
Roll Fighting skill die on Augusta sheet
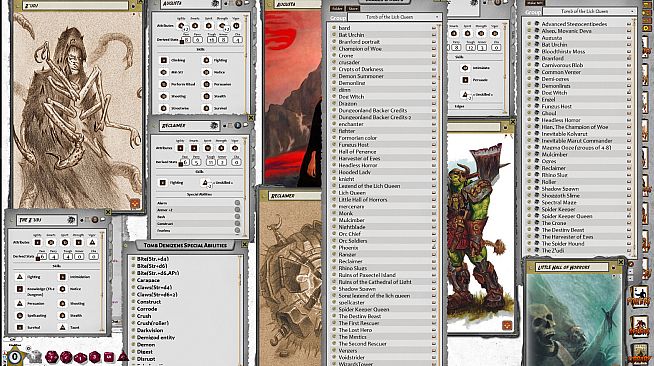pyautogui.click(x=206, y=60)
